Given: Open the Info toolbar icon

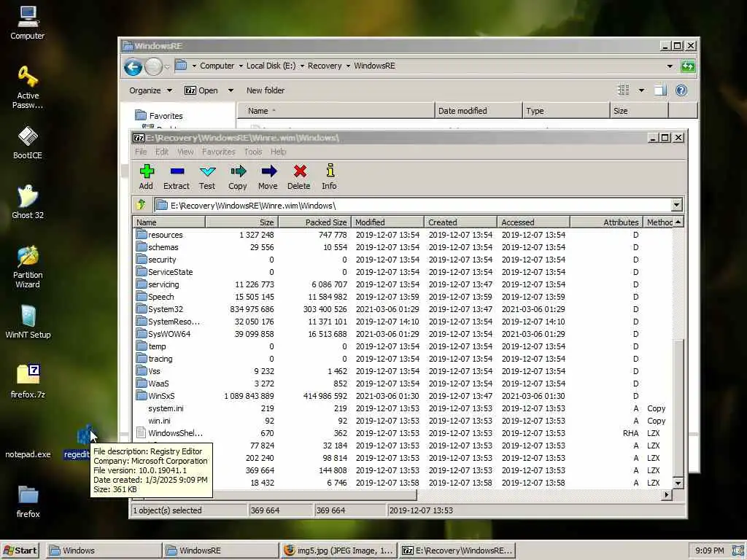Looking at the screenshot, I should click(329, 177).
